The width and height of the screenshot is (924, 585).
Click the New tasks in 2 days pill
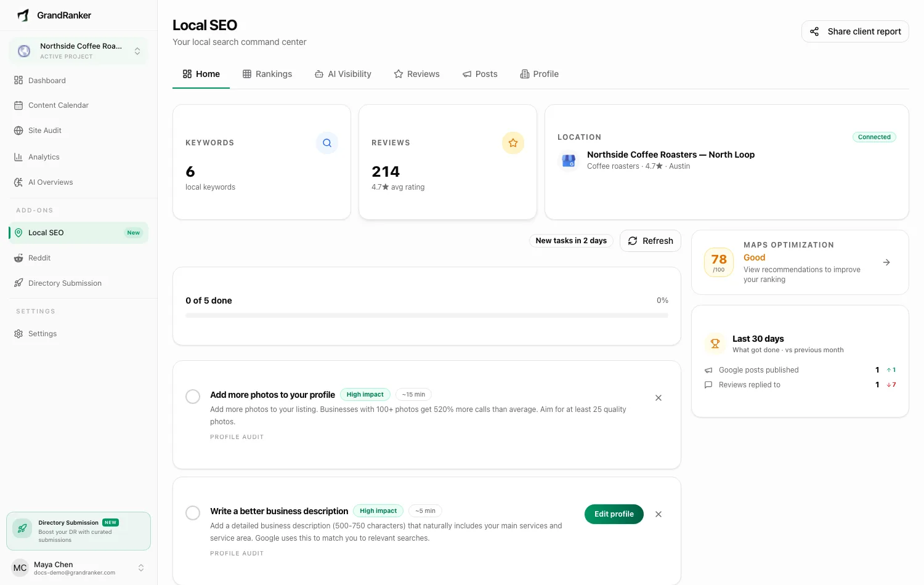click(571, 241)
